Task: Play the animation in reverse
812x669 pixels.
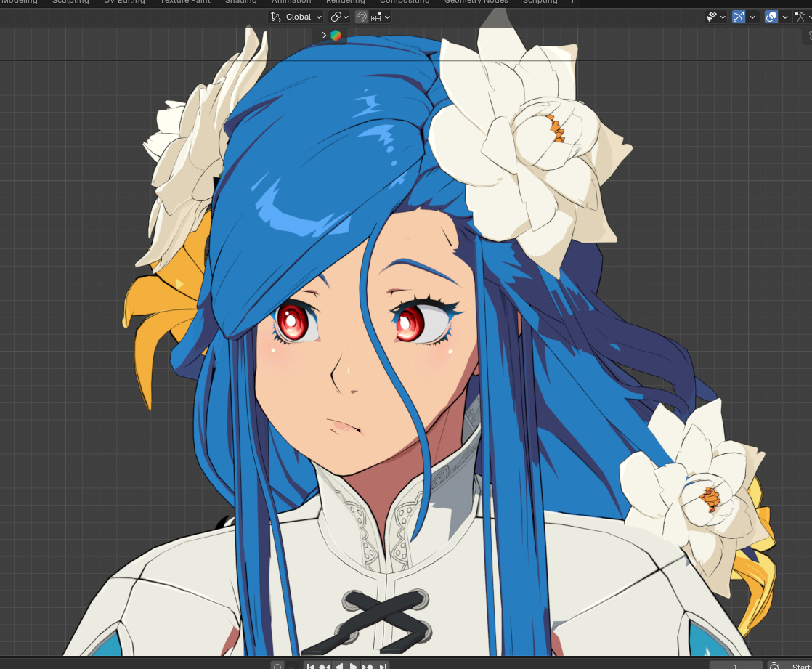Action: point(339,666)
